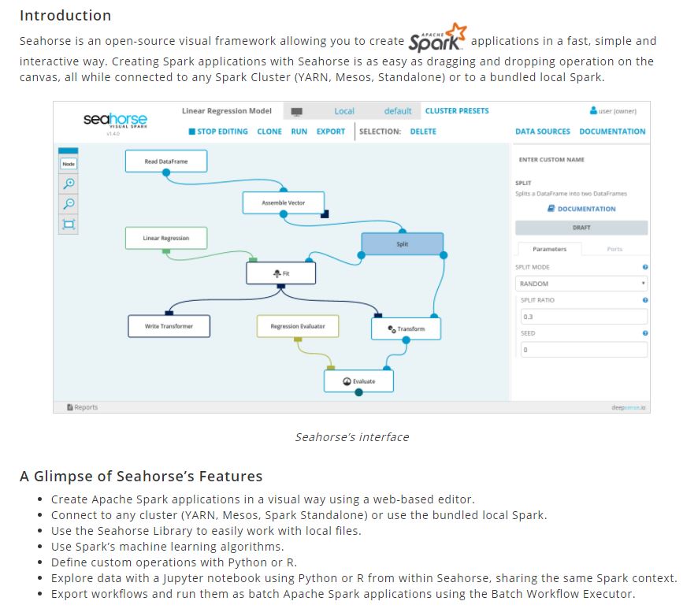698x616 pixels.
Task: Click help icon next to Seed
Action: [x=645, y=333]
